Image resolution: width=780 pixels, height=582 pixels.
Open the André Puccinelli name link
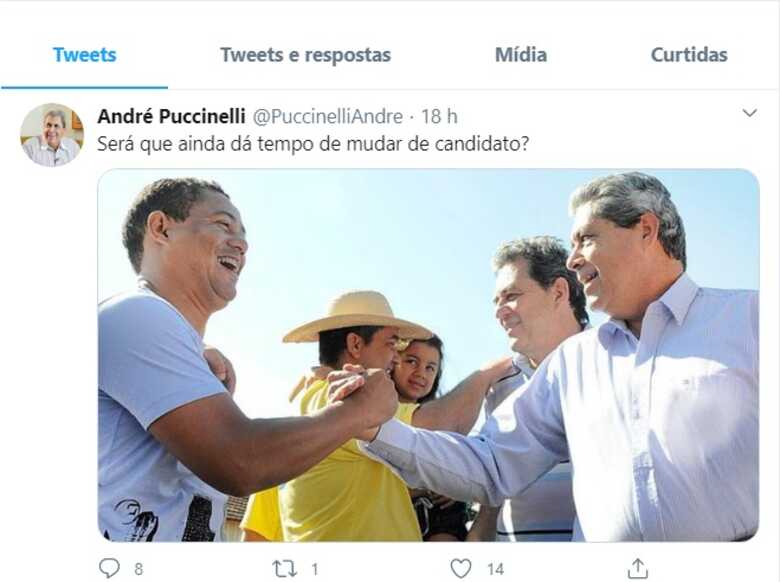pyautogui.click(x=172, y=116)
